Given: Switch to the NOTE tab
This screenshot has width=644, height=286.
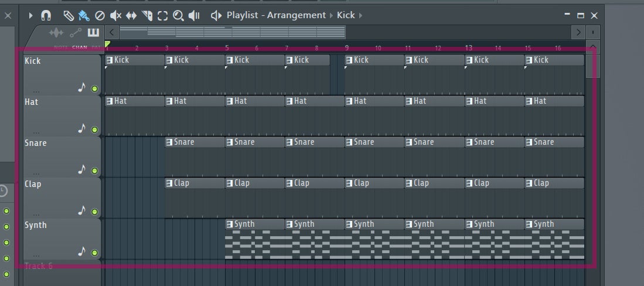Looking at the screenshot, I should [x=61, y=47].
